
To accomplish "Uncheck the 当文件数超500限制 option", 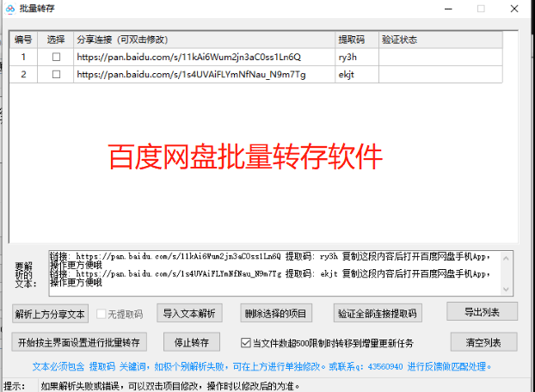I will pyautogui.click(x=246, y=343).
